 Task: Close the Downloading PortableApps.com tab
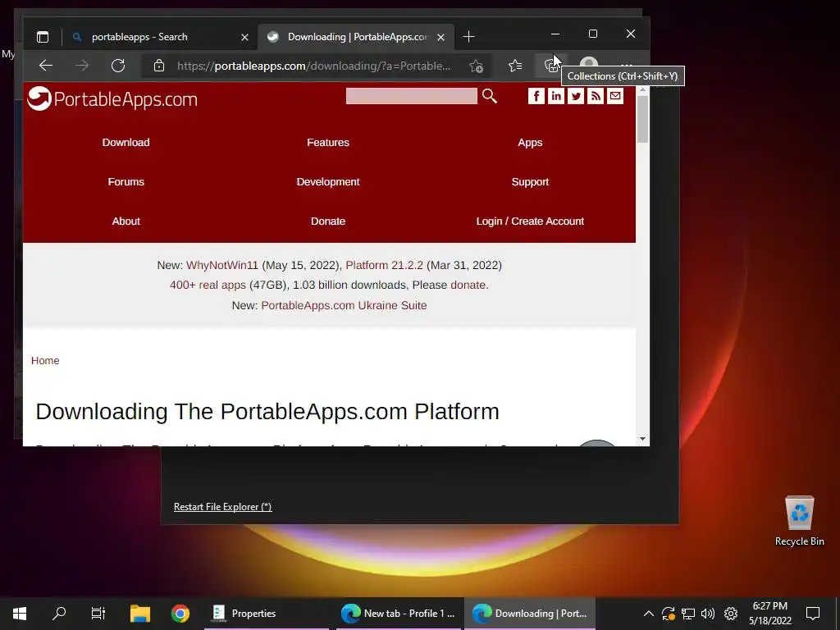pyautogui.click(x=441, y=37)
